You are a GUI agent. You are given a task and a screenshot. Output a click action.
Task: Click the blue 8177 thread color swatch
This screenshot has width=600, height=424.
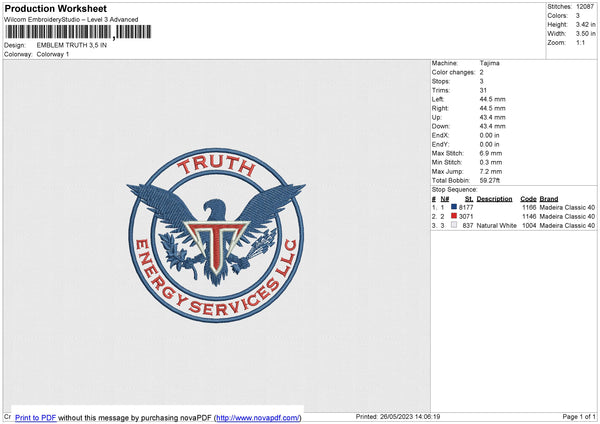coord(454,207)
